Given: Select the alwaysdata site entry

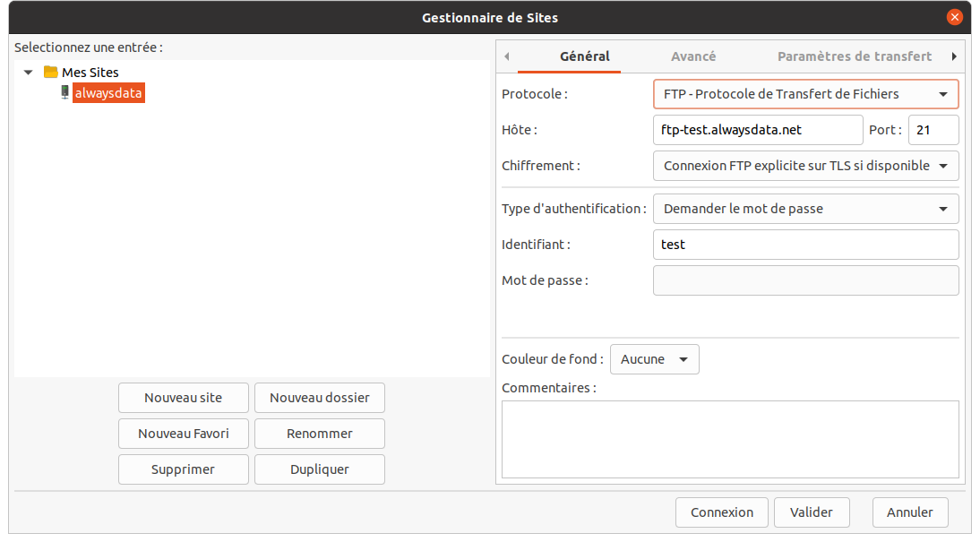Looking at the screenshot, I should (107, 92).
